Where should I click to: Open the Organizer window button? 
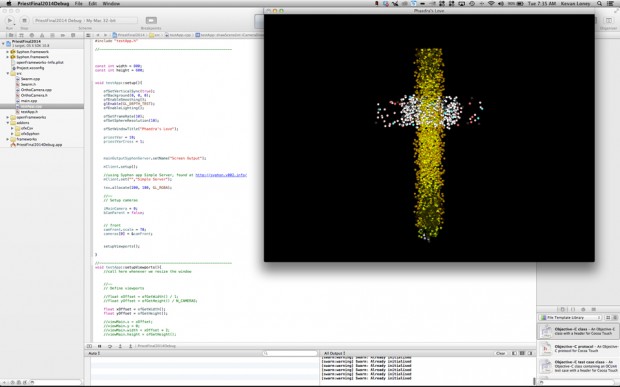[x=609, y=21]
